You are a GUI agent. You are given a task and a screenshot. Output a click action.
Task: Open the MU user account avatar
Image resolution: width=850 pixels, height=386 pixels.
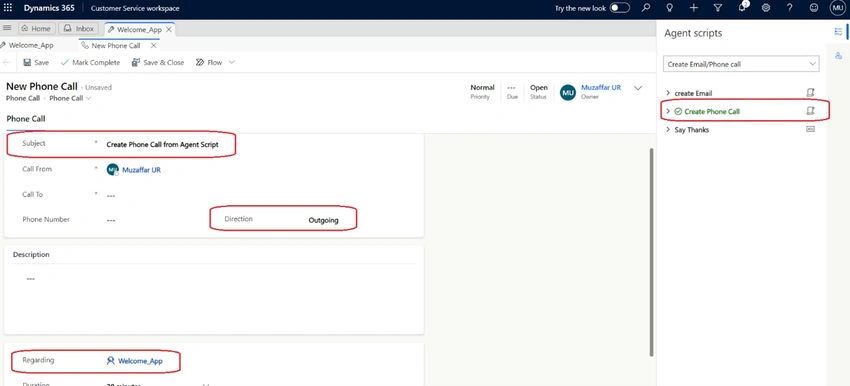pos(838,8)
